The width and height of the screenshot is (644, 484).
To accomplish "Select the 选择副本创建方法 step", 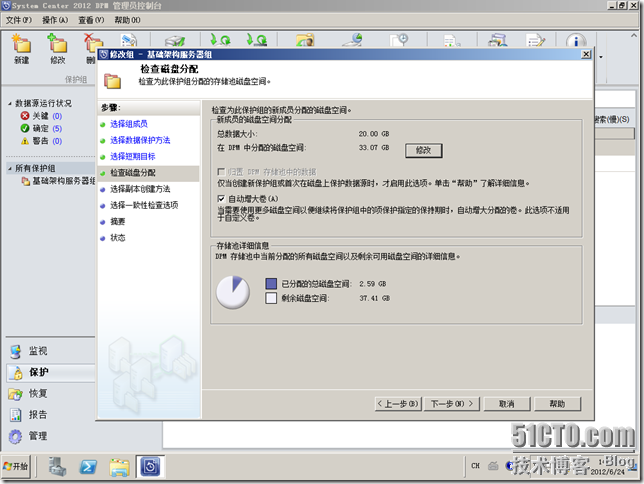I will click(x=140, y=189).
